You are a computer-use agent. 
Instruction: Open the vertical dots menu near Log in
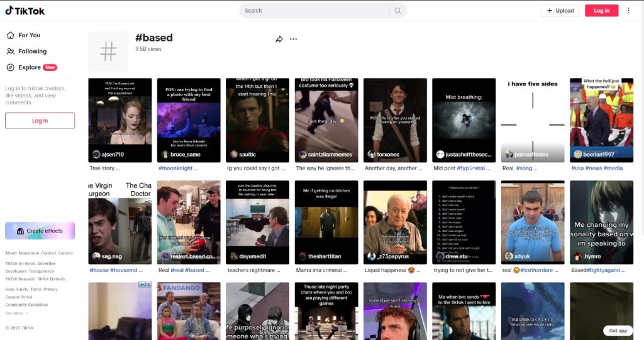coord(628,11)
